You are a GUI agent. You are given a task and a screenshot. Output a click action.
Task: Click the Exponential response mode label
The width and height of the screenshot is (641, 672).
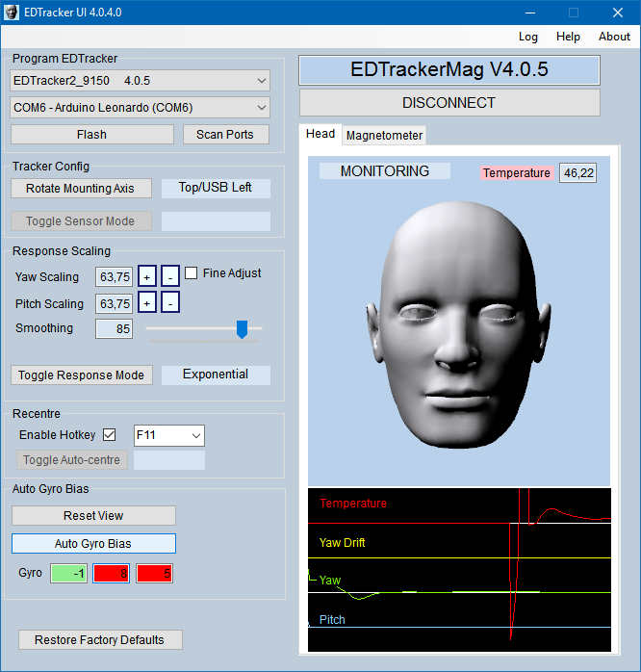click(216, 375)
